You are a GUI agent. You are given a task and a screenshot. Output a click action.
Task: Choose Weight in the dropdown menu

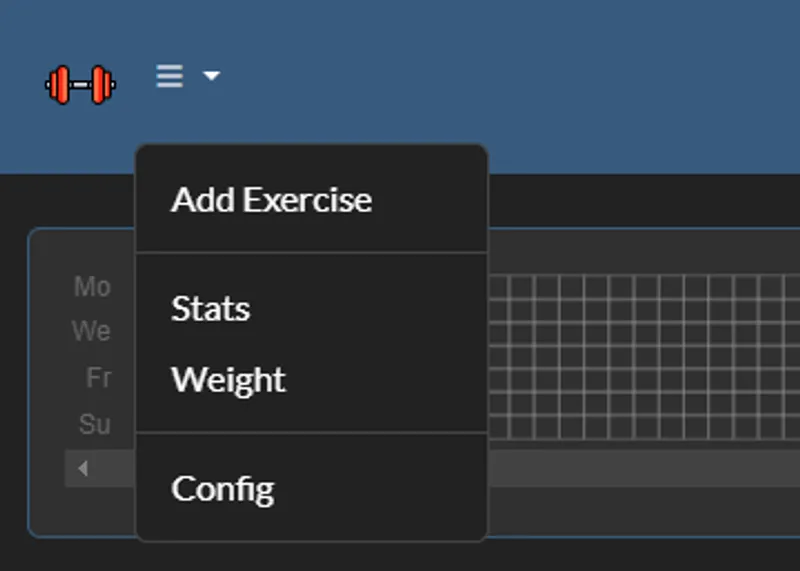tap(228, 380)
